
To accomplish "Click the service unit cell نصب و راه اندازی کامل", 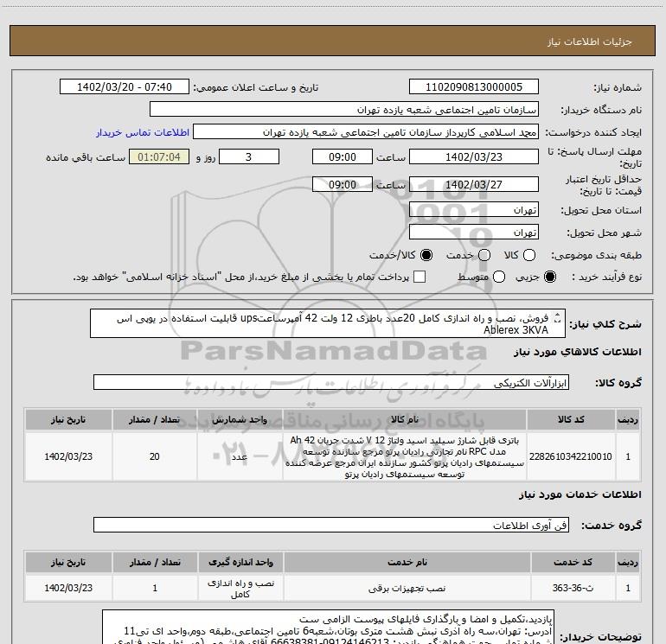I will click(240, 589).
